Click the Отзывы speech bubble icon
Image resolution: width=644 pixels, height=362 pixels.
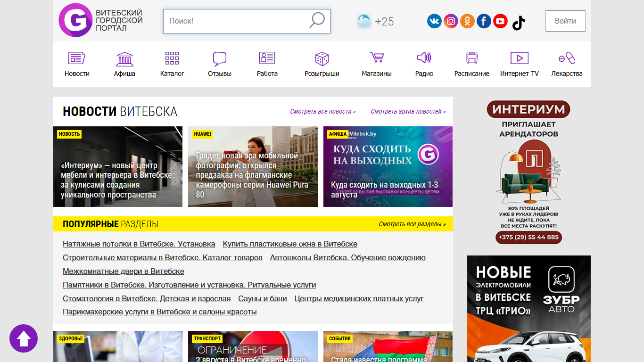click(x=220, y=59)
